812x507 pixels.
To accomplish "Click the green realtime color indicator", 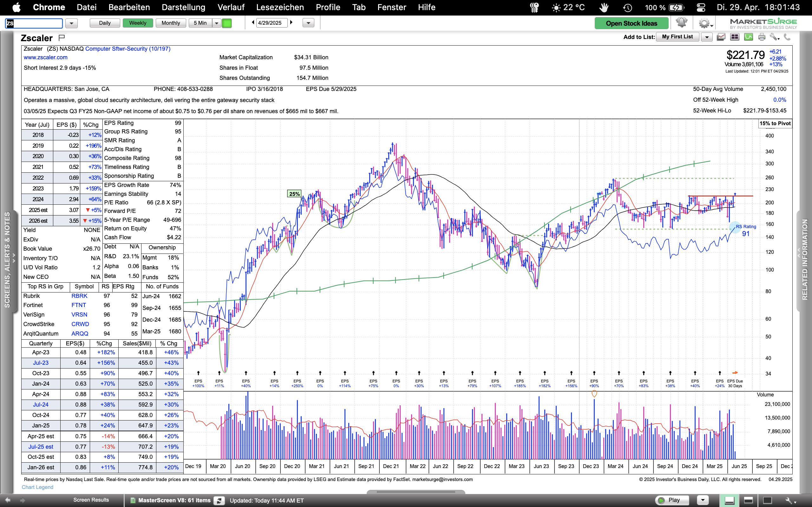I will click(x=227, y=23).
